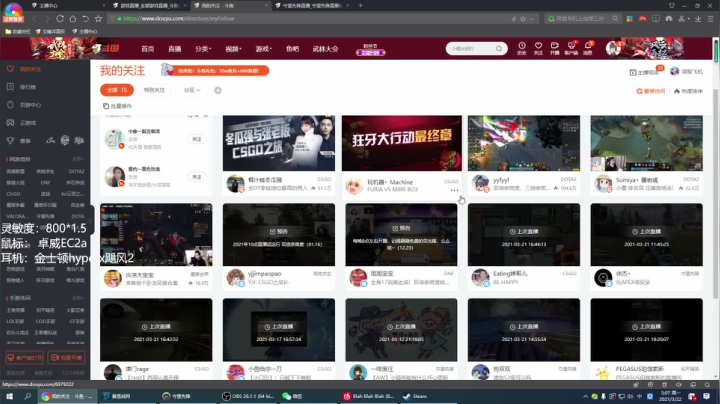Open the browser downloads icon
Screen dimensions: 720x404
[x=698, y=19]
